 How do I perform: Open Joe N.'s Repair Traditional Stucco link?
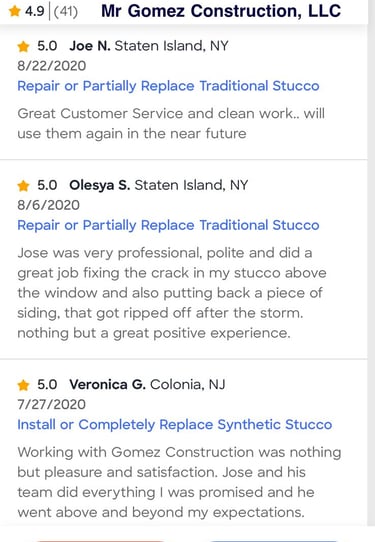(168, 86)
